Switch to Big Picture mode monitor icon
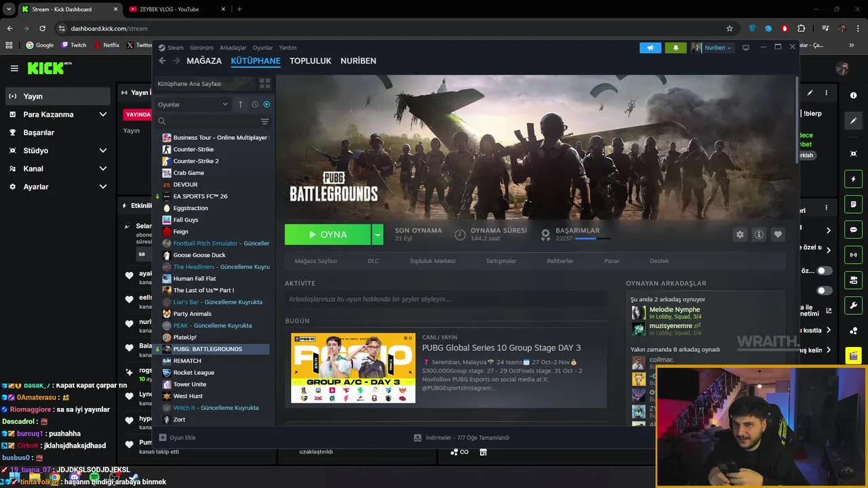 coord(746,47)
